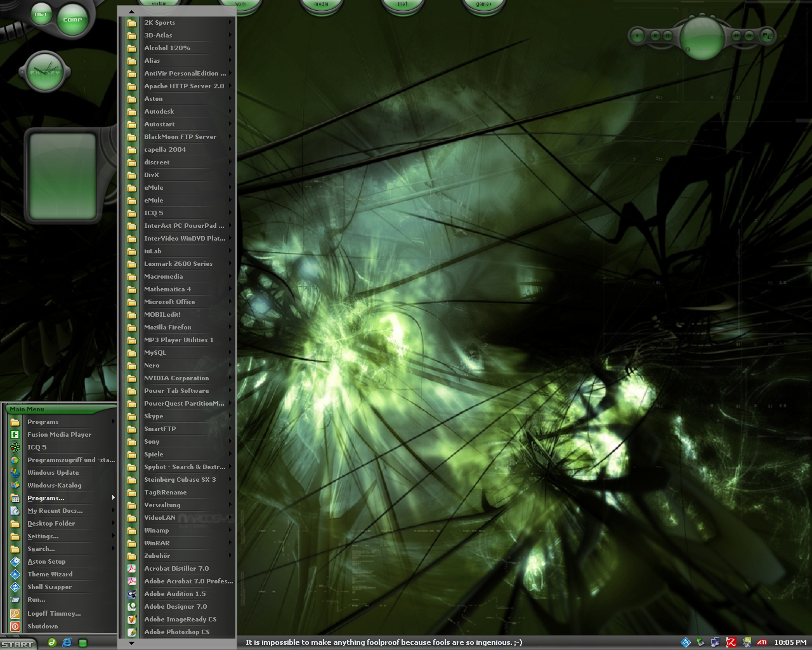Expand the highlighted Programs... submenu arrow
This screenshot has width=812, height=650.
coord(114,498)
